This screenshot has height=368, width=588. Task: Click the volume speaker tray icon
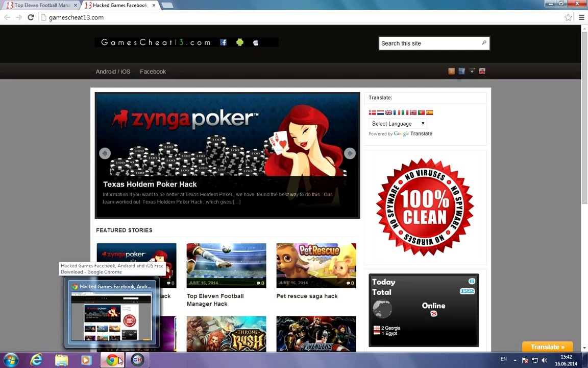click(x=544, y=360)
